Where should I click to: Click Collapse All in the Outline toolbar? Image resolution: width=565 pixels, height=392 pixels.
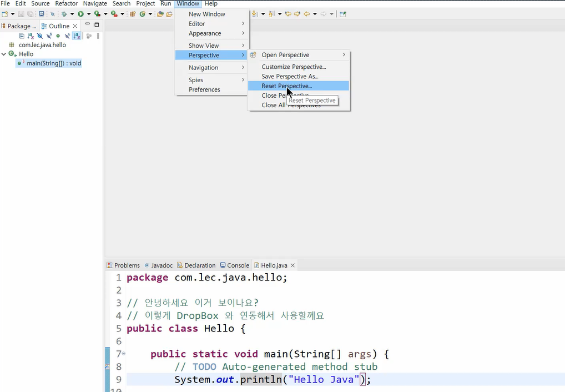[22, 36]
